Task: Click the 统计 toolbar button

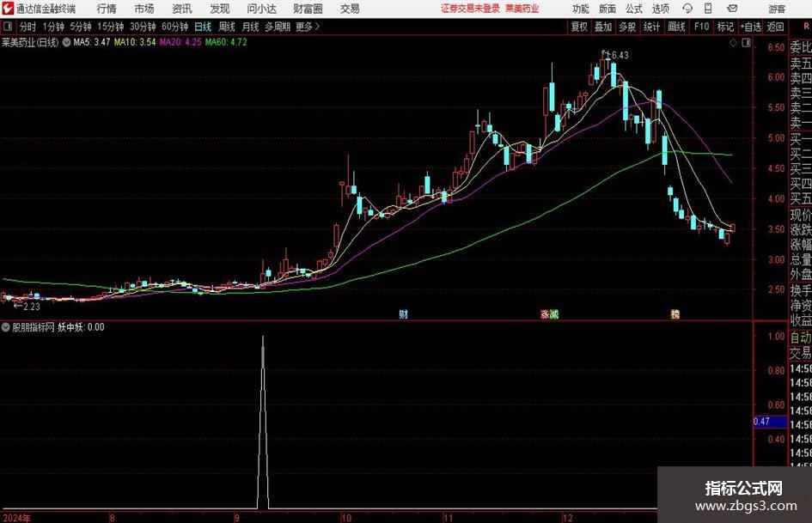Action: 651,27
